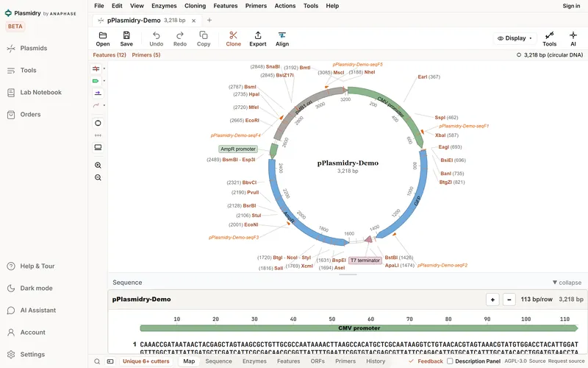
Task: Collapse the Sequence panel
Action: (x=567, y=283)
